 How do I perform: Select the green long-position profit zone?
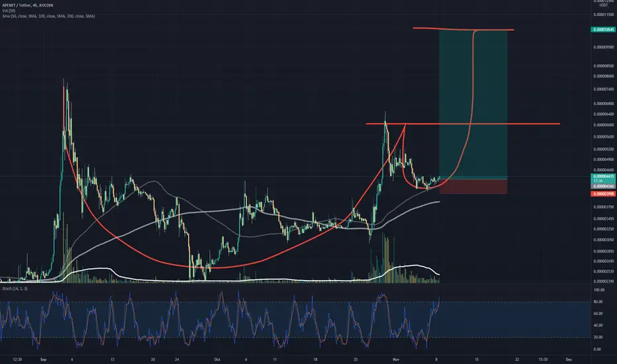473,105
